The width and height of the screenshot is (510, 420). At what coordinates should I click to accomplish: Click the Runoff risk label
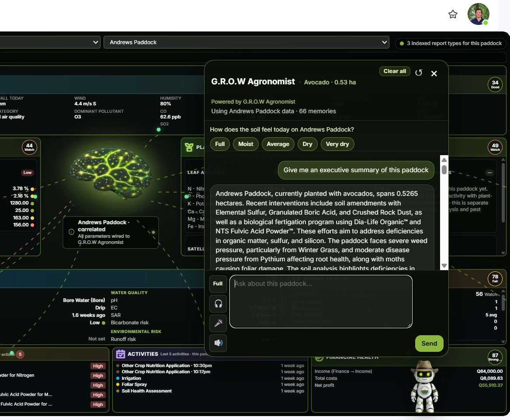coord(123,339)
